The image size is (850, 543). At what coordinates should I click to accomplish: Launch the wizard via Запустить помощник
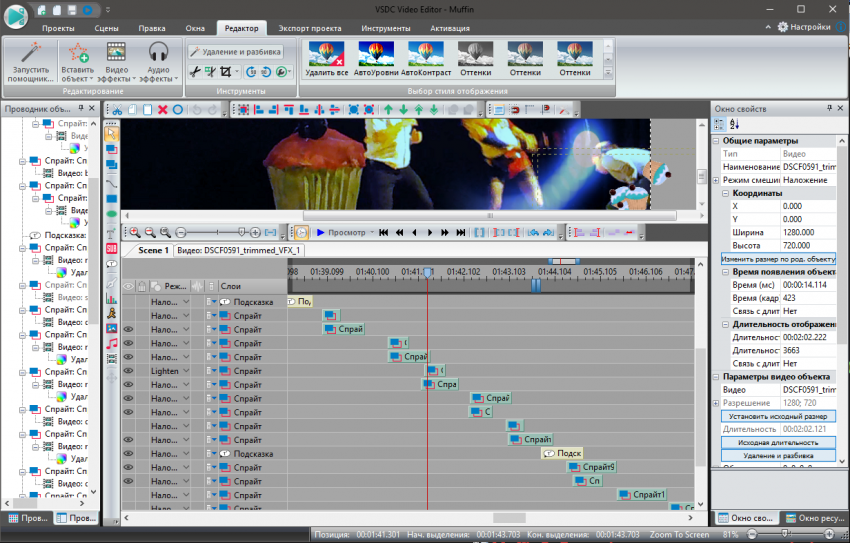(31, 62)
